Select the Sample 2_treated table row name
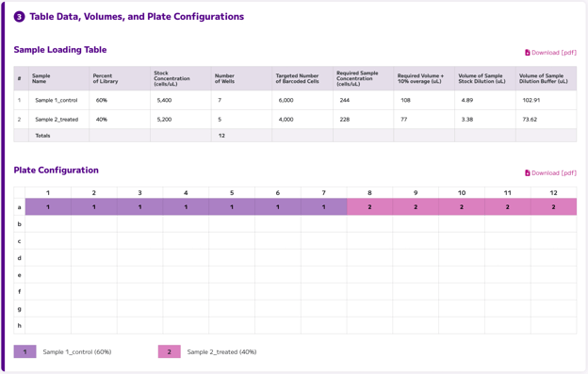 pyautogui.click(x=57, y=119)
